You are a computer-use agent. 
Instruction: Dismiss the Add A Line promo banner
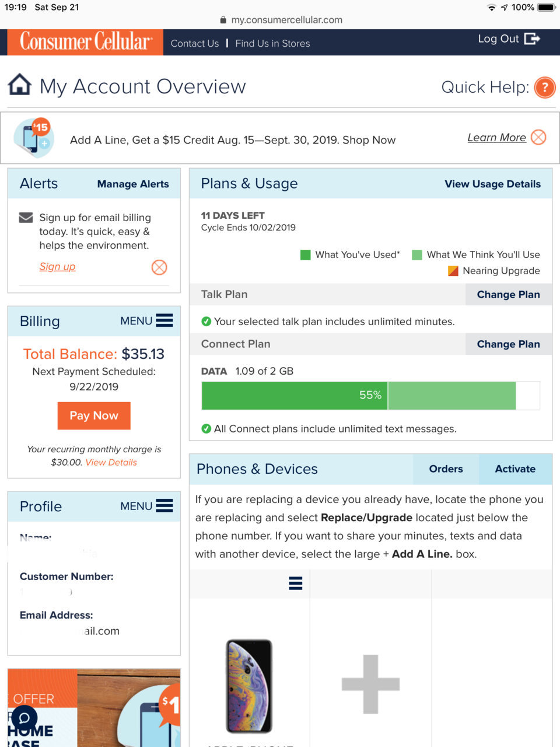pos(539,137)
